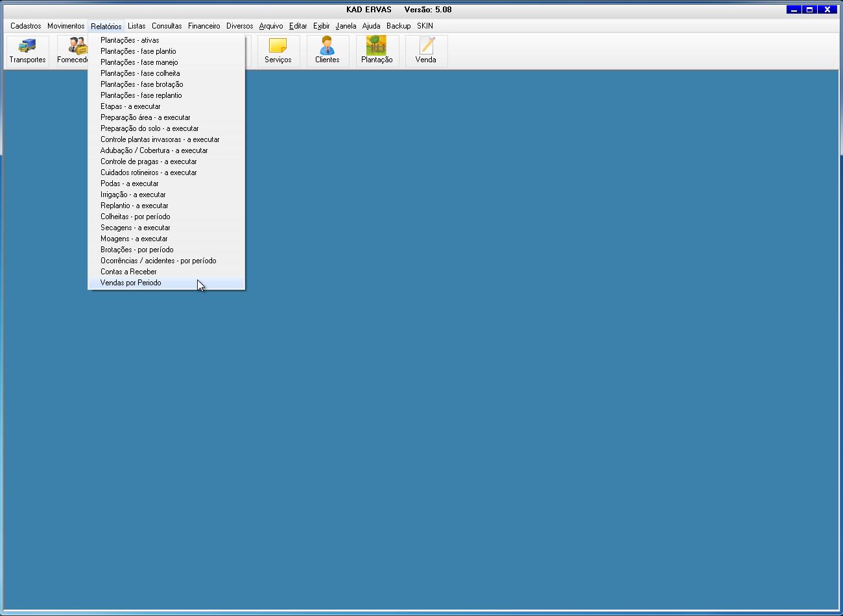Screen dimensions: 843x616
Task: Open the Backup menu
Action: click(399, 26)
